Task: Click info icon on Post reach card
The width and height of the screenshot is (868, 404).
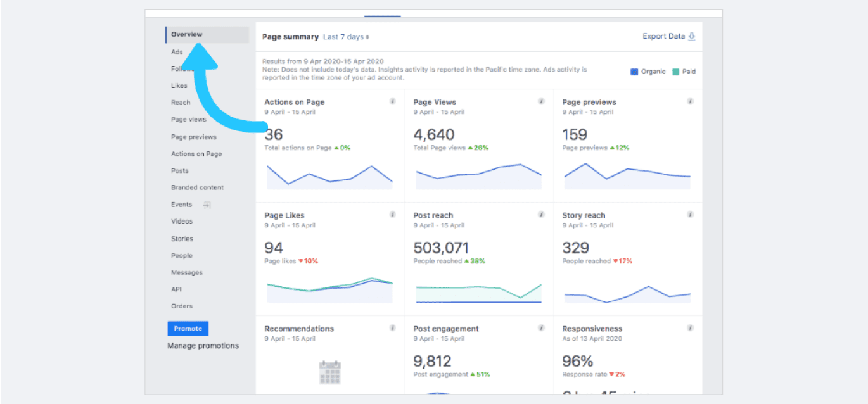Action: pyautogui.click(x=542, y=215)
